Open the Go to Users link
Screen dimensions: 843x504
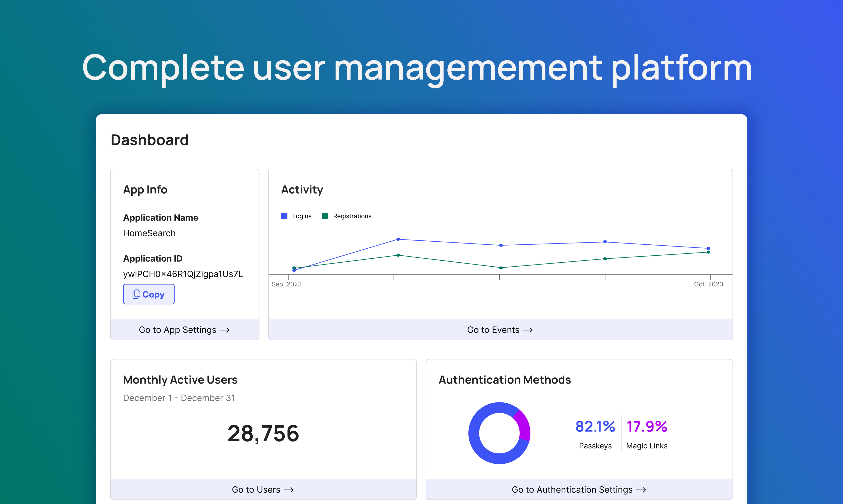click(x=256, y=490)
